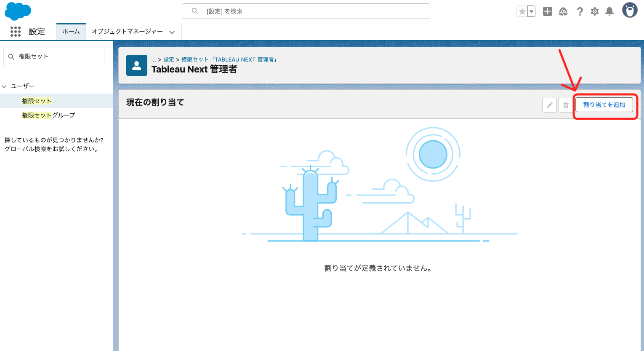The image size is (644, 351).
Task: Click the magnifier icon in global search
Action: pos(194,11)
